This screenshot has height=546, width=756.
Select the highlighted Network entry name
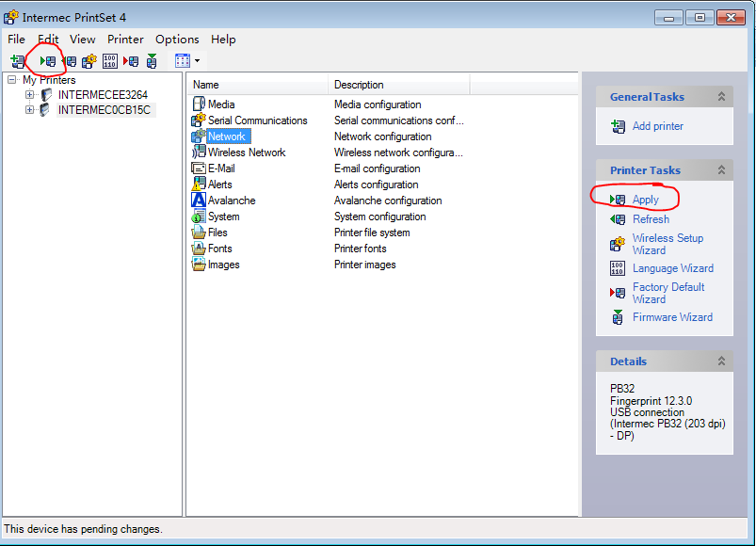click(x=227, y=136)
